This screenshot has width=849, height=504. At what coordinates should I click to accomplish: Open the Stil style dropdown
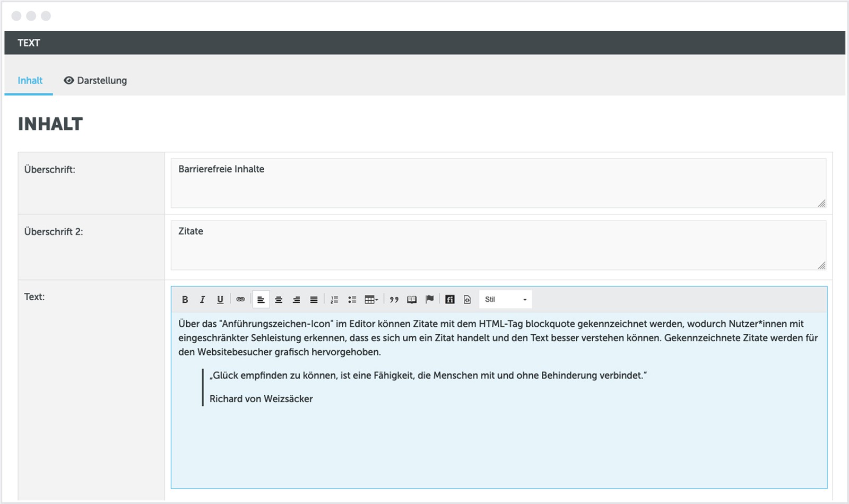pyautogui.click(x=505, y=300)
